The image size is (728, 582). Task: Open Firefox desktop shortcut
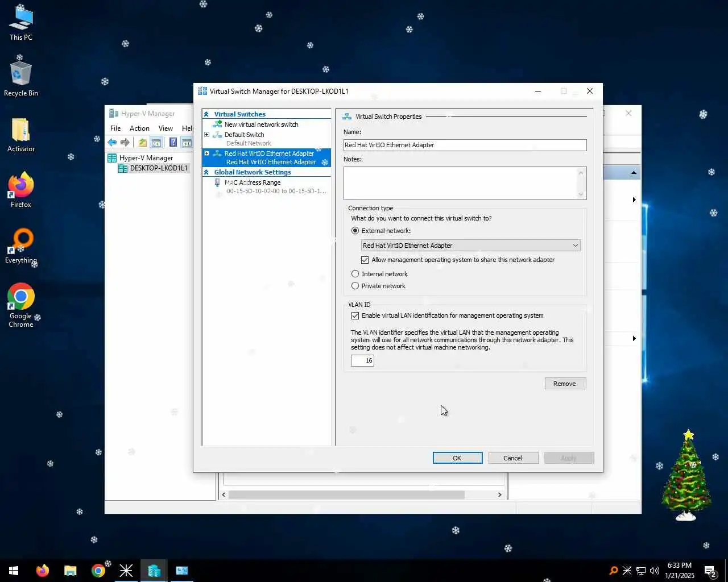coord(21,190)
